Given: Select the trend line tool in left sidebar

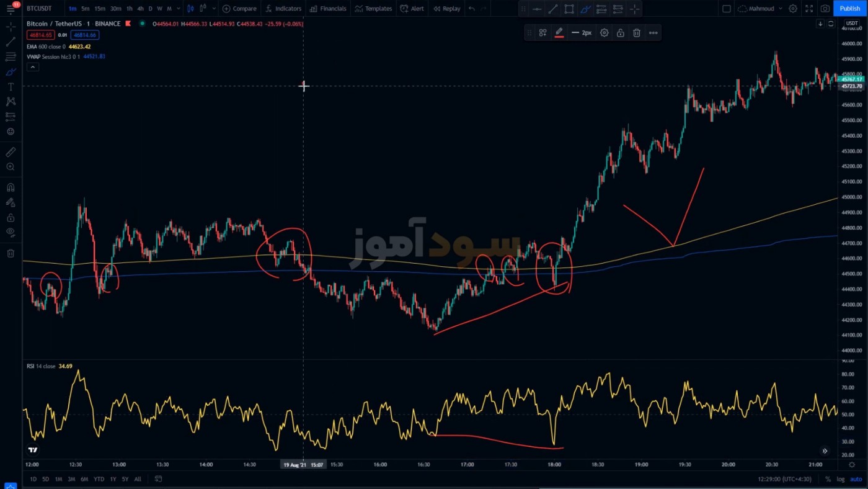Looking at the screenshot, I should pyautogui.click(x=11, y=42).
